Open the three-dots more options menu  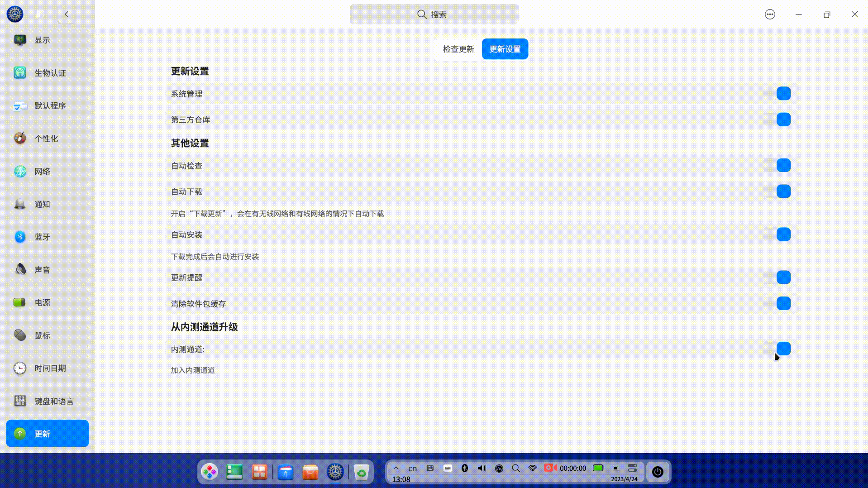coord(770,14)
